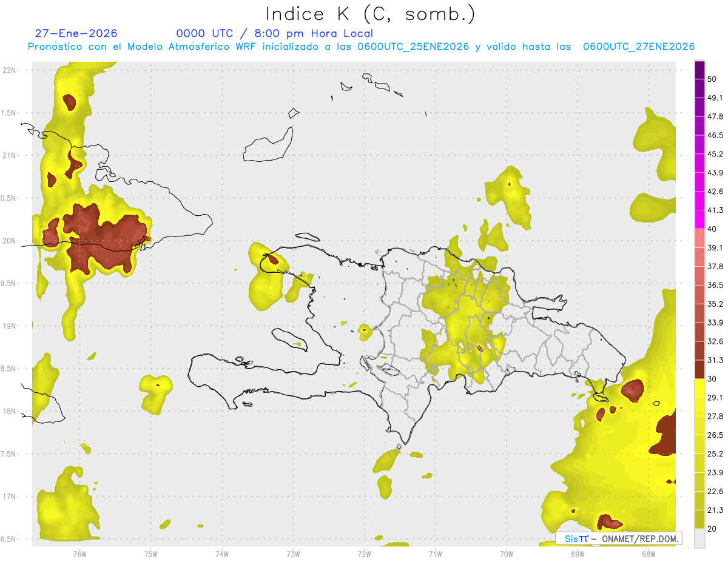Screen dimensions: 728x562
Task: Click the colorbar value '32.6'
Action: [x=715, y=341]
